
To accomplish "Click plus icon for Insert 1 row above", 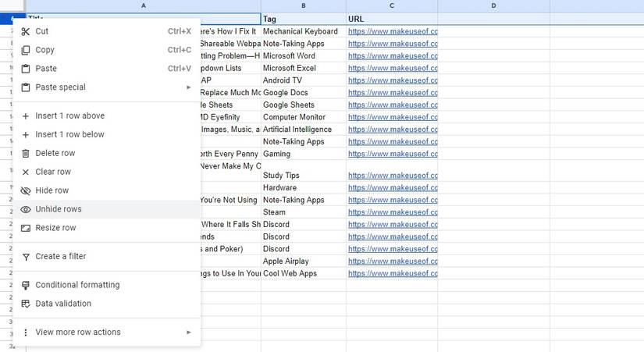I will click(26, 116).
